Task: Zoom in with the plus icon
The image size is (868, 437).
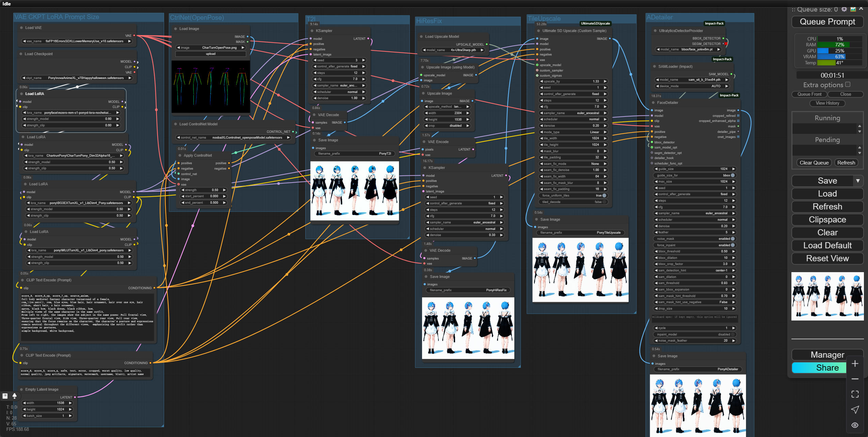Action: point(855,364)
